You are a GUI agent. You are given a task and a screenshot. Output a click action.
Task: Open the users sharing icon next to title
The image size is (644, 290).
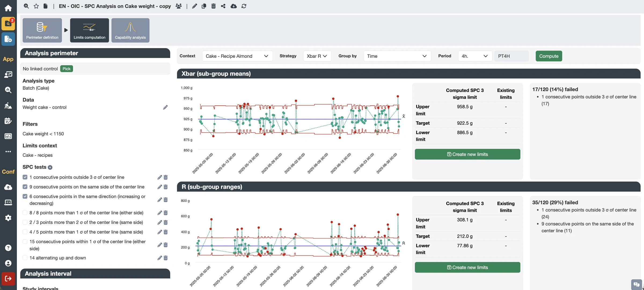coord(179,6)
